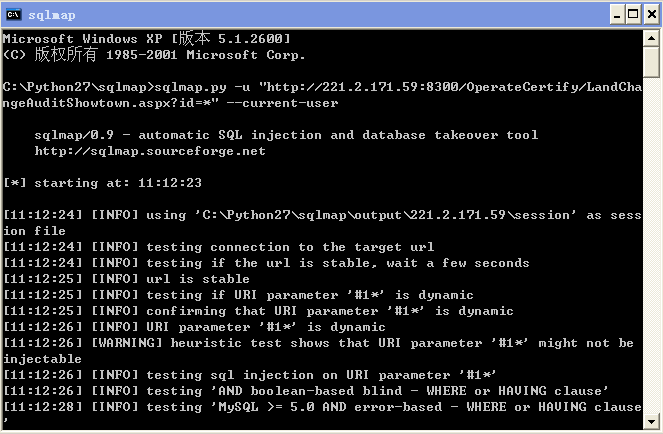Click the empty scrollbar track below the thumb
Image resolution: width=663 pixels, height=434 pixels.
tap(651, 245)
